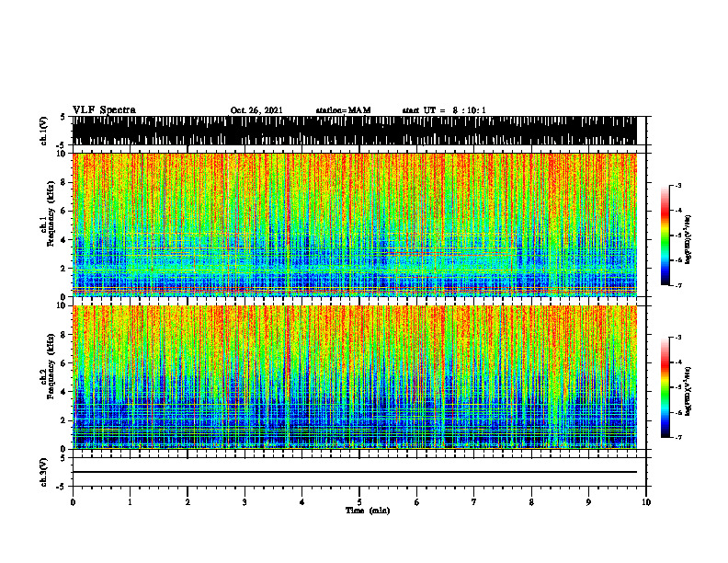This screenshot has width=728, height=563.
Task: Click the "1" tick on the time axis
Action: [130, 502]
